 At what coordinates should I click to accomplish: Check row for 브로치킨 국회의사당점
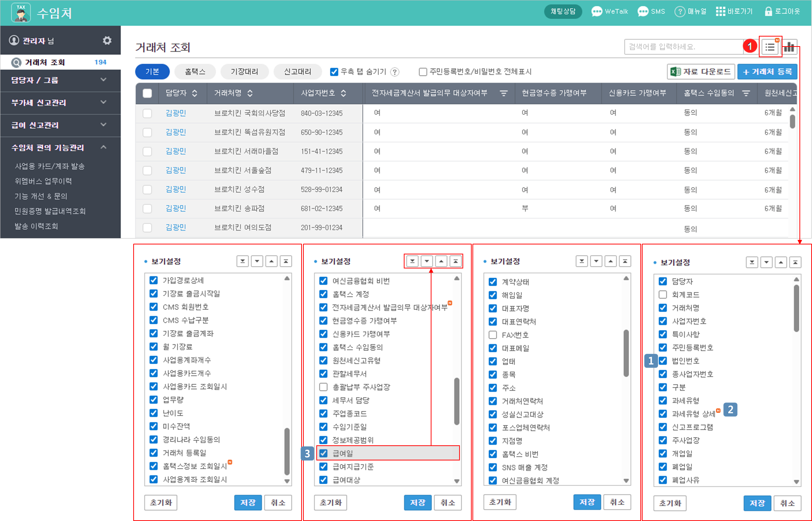point(147,113)
